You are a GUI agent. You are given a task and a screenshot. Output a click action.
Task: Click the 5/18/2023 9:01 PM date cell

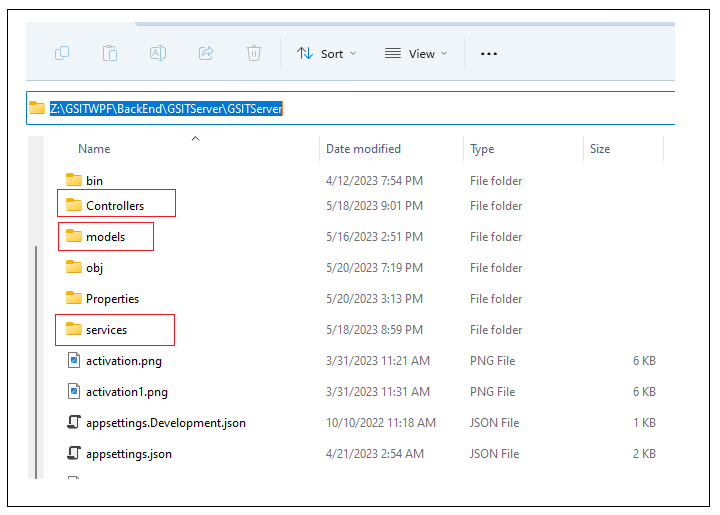(374, 206)
